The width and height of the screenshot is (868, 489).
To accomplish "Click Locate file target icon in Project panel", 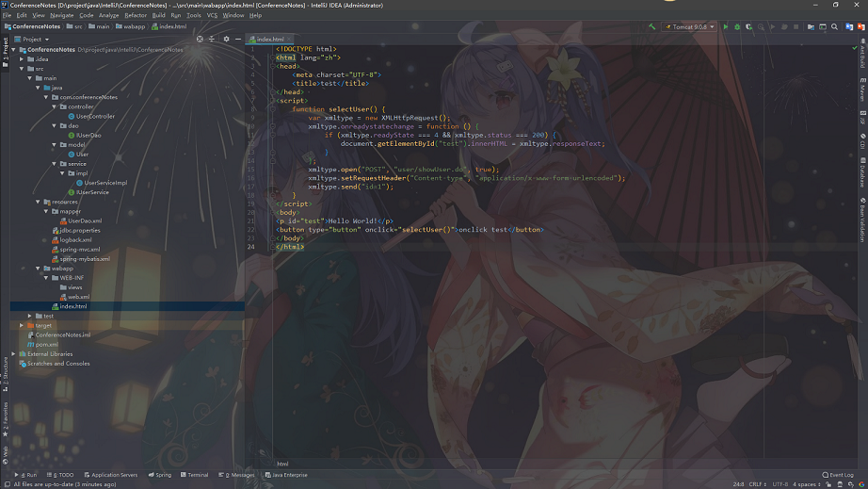I will coord(200,40).
